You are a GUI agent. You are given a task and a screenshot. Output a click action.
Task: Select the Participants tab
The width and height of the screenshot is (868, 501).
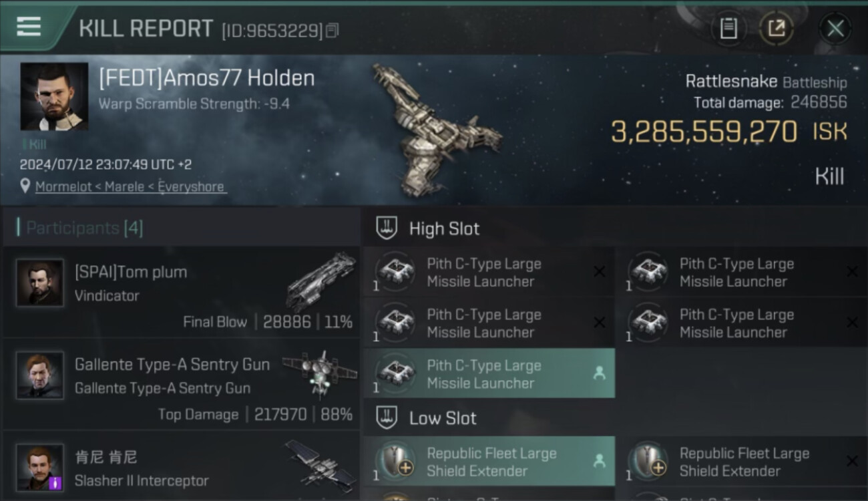[x=84, y=228]
